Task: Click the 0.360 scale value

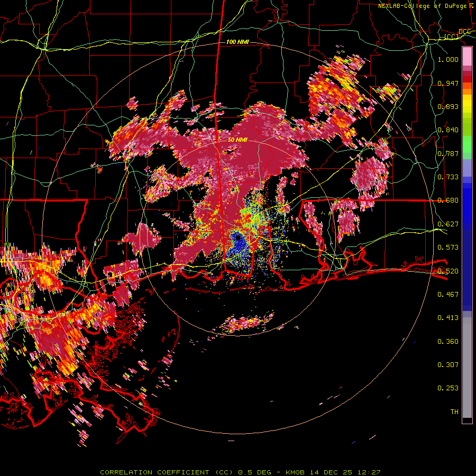Action: tap(448, 342)
